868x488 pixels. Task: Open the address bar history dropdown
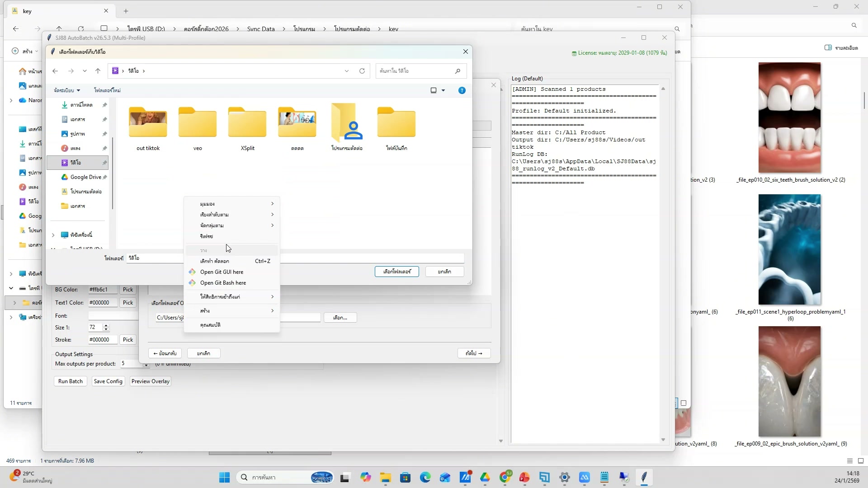[x=347, y=71]
